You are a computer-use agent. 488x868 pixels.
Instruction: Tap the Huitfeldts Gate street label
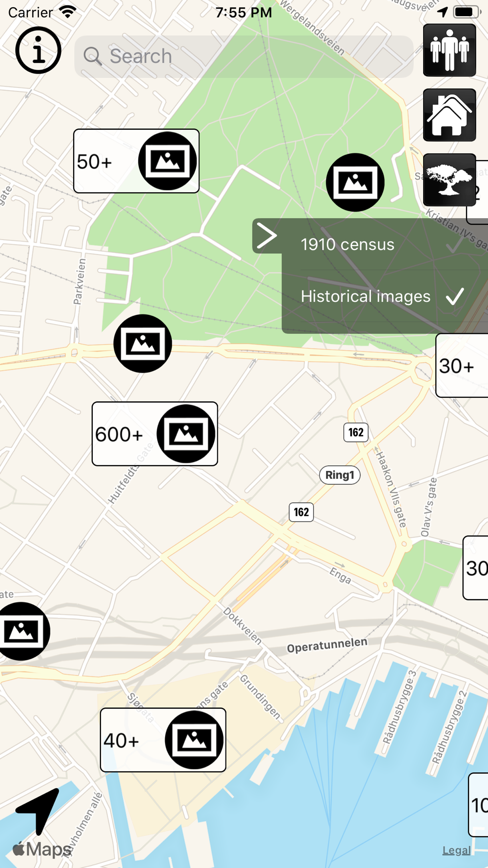pyautogui.click(x=131, y=473)
